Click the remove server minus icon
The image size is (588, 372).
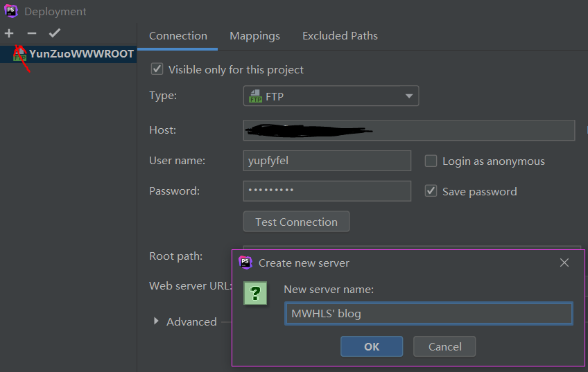point(31,33)
